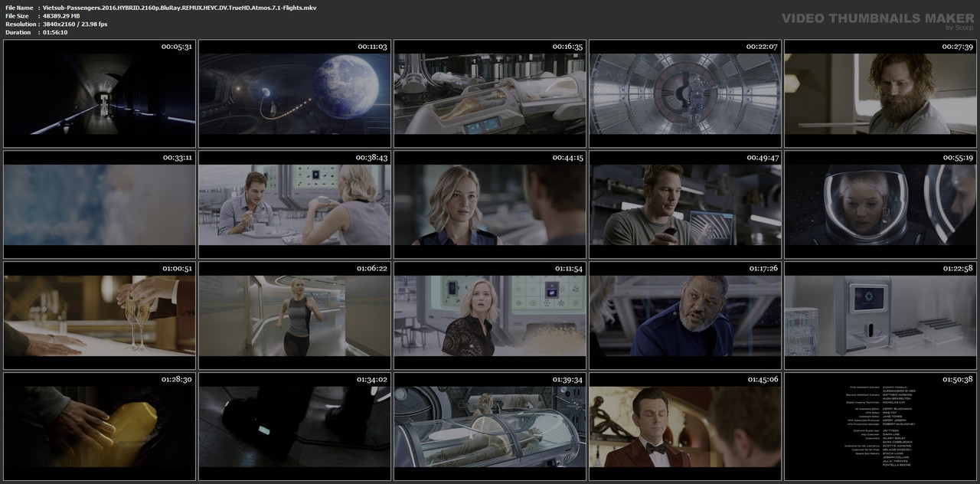Viewport: 980px width, 484px height.
Task: Open the thumbnail at timestamp 01:11:54
Action: (x=490, y=316)
